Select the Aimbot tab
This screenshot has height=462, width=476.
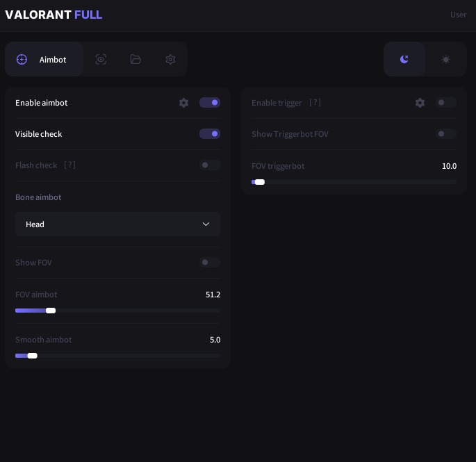(44, 60)
